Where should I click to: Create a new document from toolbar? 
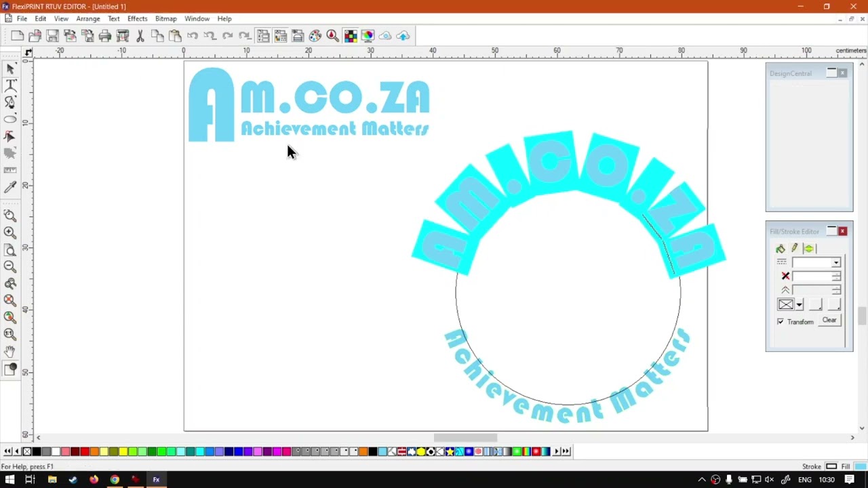coord(18,36)
